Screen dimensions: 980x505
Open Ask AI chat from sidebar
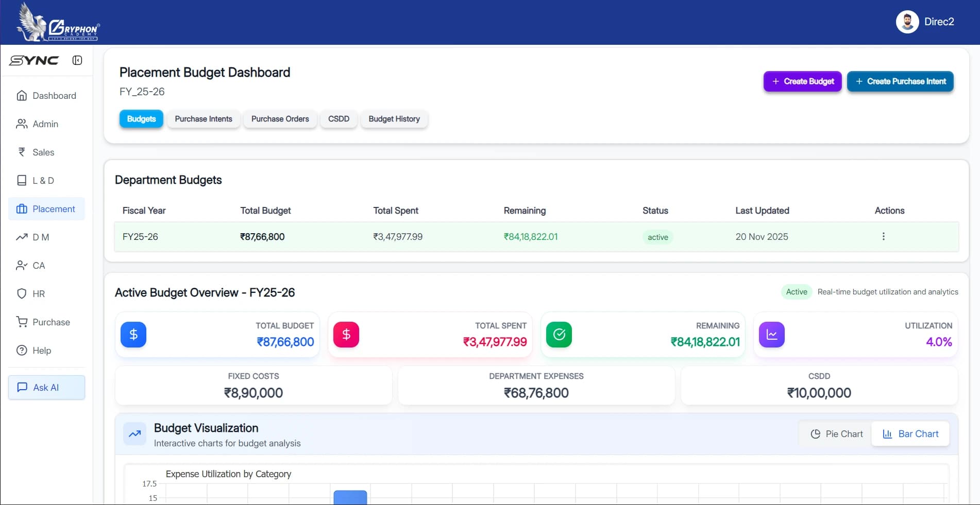(46, 387)
